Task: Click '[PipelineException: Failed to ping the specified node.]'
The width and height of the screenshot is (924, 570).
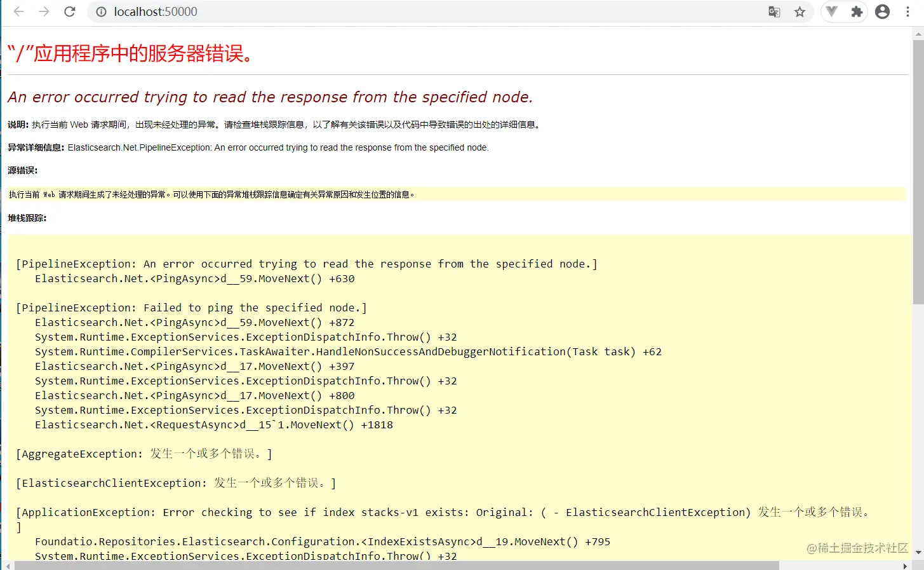Action: pyautogui.click(x=192, y=308)
